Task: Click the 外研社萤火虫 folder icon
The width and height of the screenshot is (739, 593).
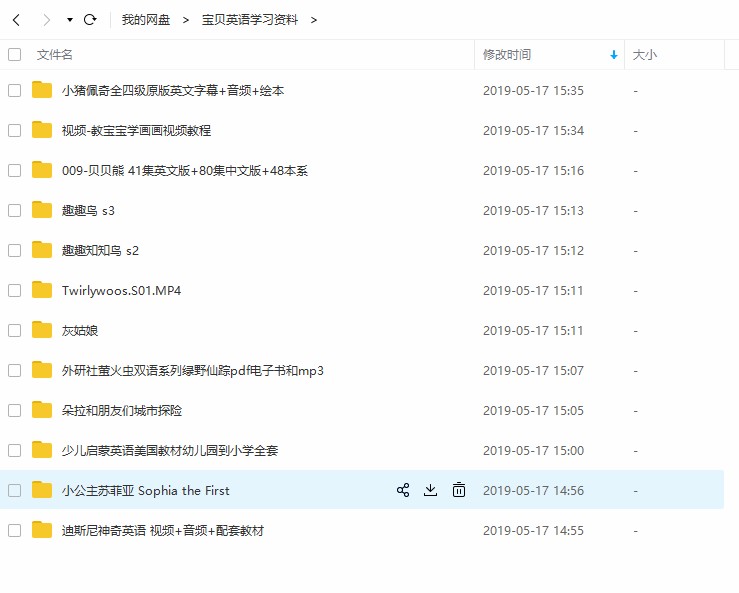Action: 42,370
